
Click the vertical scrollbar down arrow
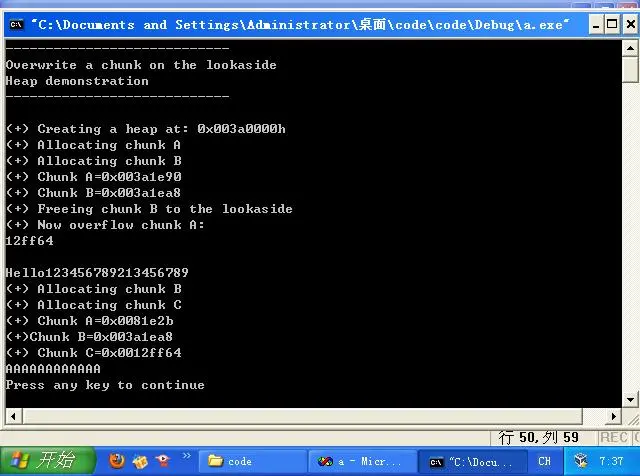[x=631, y=399]
